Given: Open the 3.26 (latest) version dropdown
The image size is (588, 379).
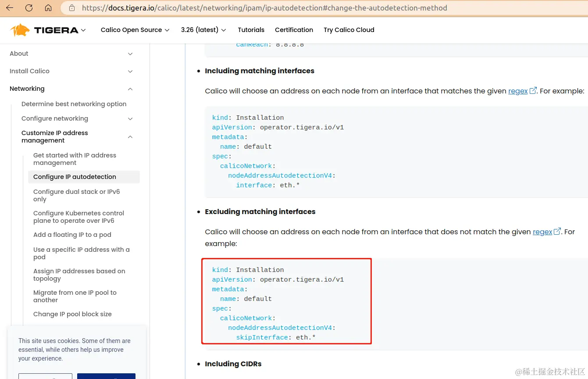Looking at the screenshot, I should [x=203, y=30].
